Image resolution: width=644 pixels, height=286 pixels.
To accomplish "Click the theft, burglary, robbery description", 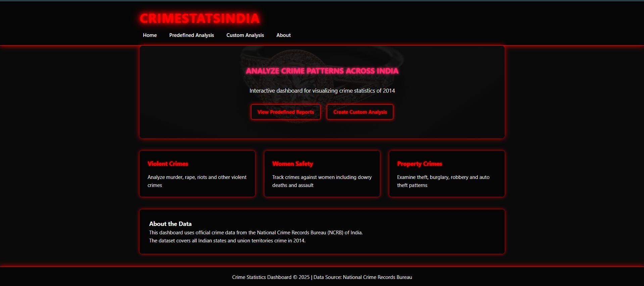I will pyautogui.click(x=443, y=181).
